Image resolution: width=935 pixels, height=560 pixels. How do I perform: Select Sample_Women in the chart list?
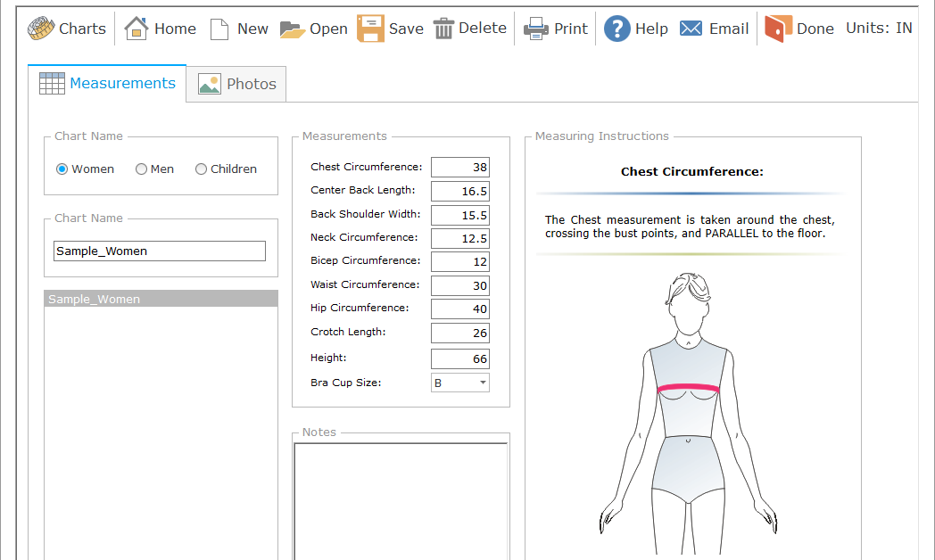161,300
